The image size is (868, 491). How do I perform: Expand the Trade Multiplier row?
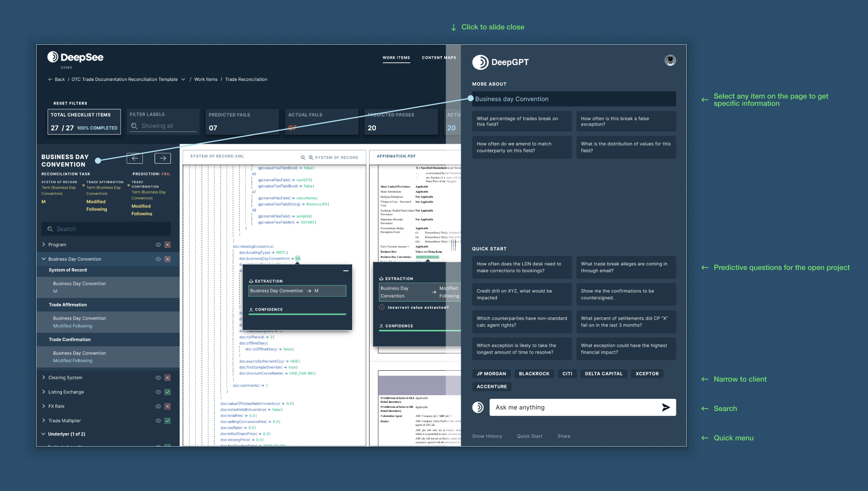tap(43, 421)
